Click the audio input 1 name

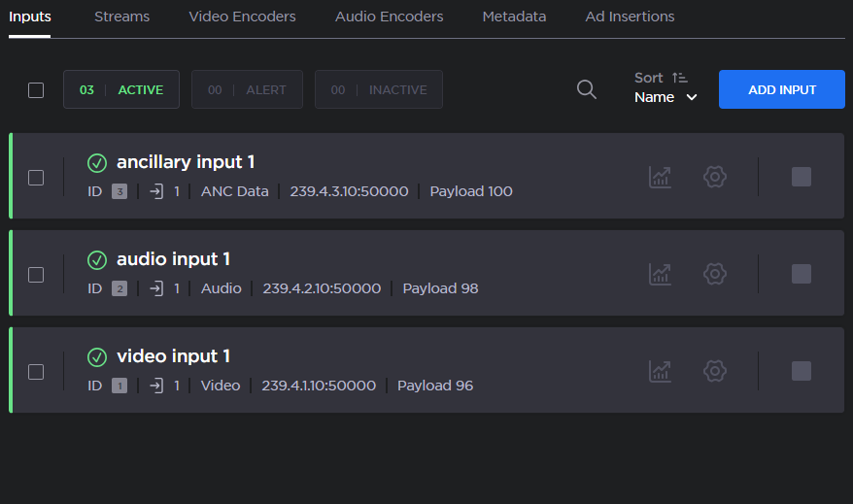coord(173,259)
